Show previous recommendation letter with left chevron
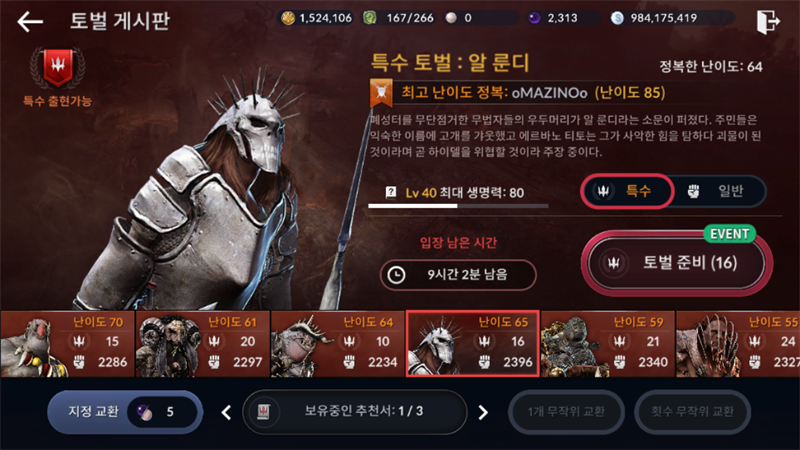The image size is (800, 450). [227, 412]
